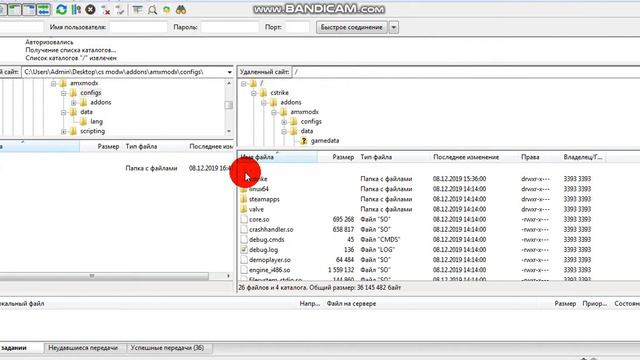
Task: Select the debug.cmds file icon
Action: click(x=244, y=240)
